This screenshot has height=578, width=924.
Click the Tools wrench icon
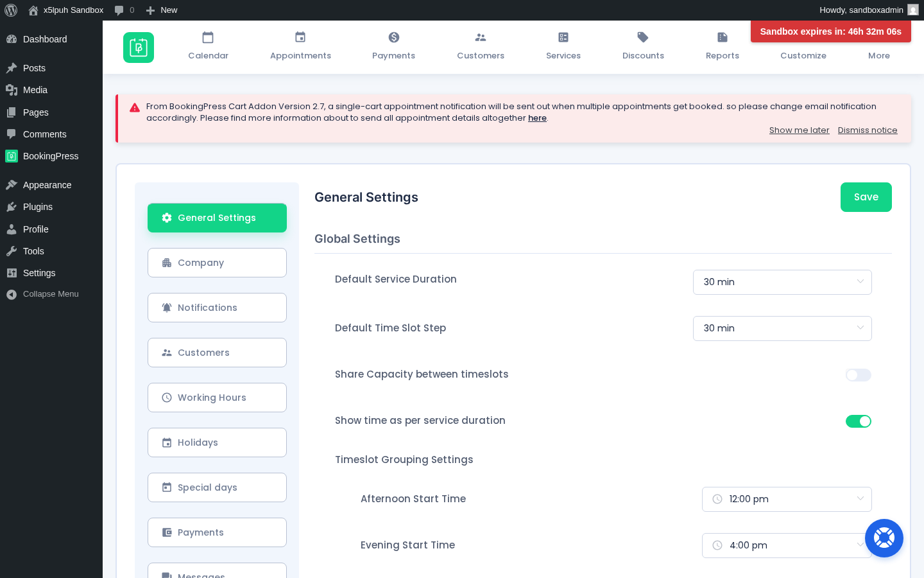(12, 251)
